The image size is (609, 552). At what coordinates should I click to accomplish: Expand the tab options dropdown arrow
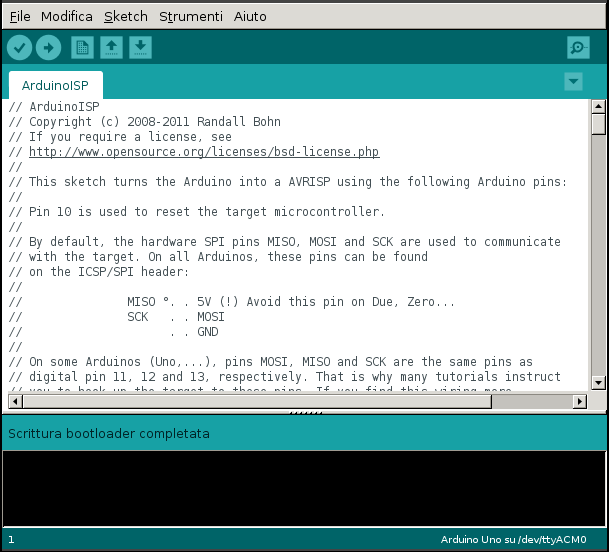click(573, 82)
